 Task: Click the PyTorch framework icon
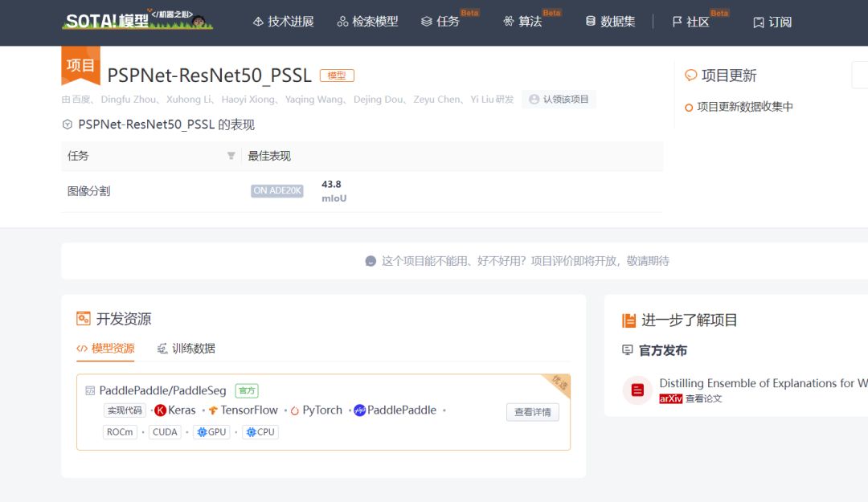(x=295, y=410)
